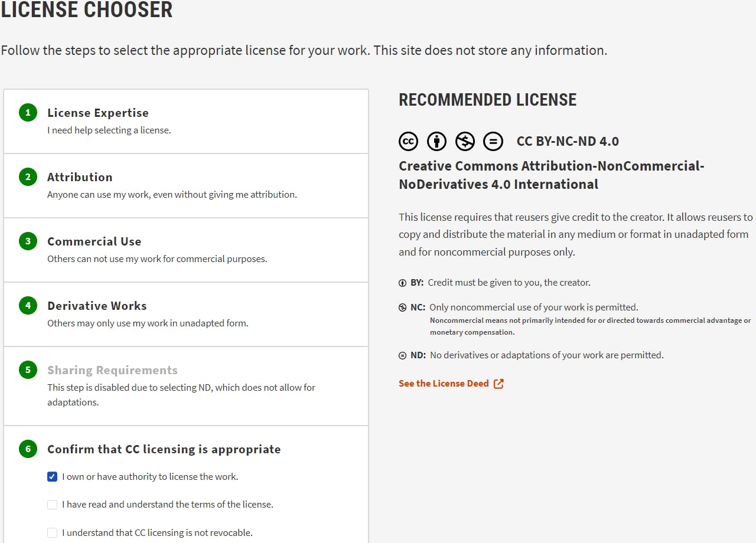Expand the Commercial Use step
The image size is (756, 543).
pyautogui.click(x=94, y=241)
